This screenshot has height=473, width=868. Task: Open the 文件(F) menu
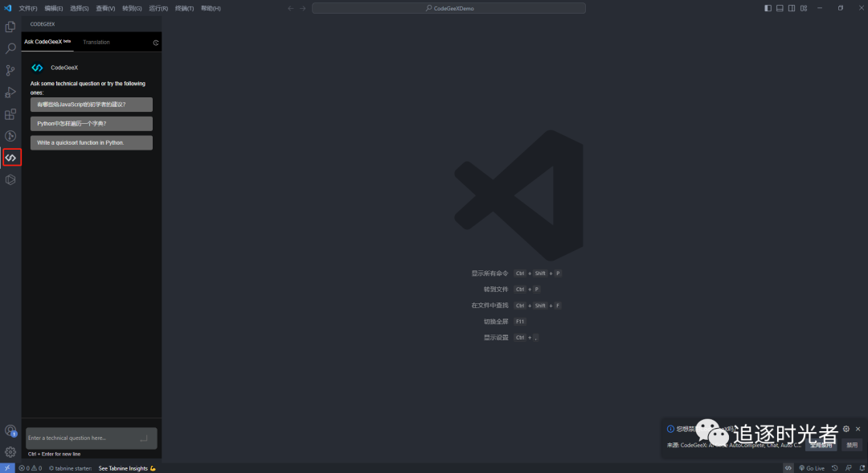27,8
